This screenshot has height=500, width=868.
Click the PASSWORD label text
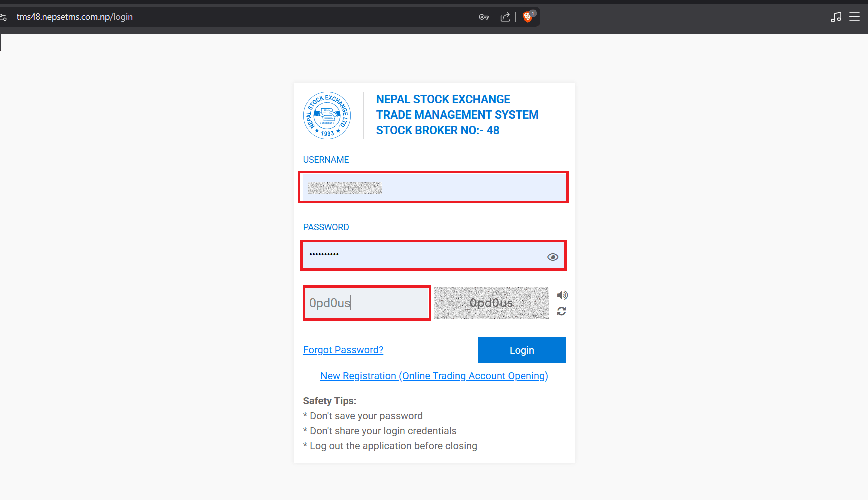326,227
